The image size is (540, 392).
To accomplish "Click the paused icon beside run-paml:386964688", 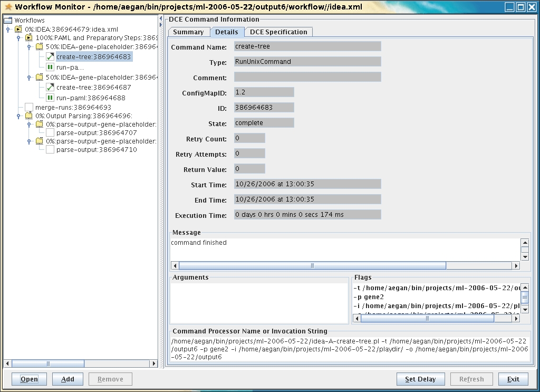I will click(50, 98).
